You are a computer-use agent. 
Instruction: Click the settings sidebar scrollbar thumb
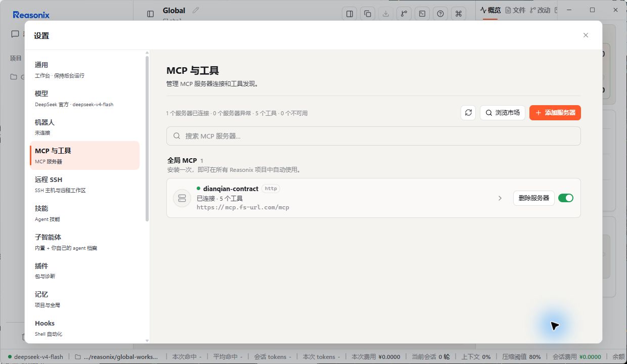click(x=147, y=138)
